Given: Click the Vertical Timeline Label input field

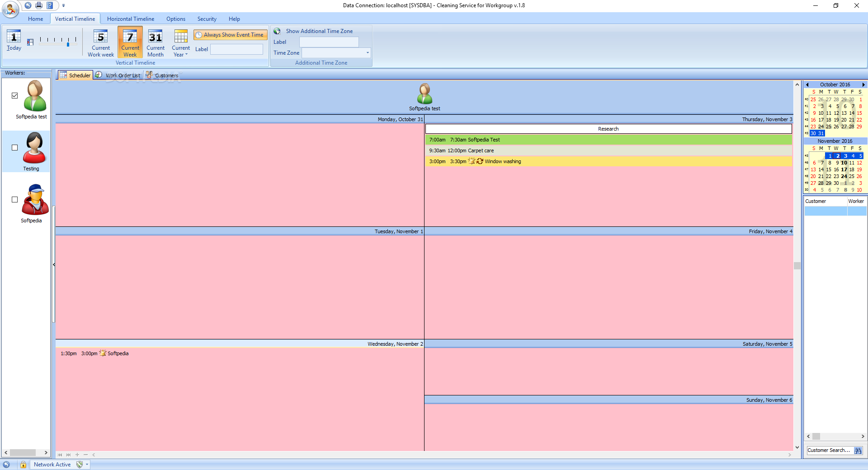Looking at the screenshot, I should 236,49.
